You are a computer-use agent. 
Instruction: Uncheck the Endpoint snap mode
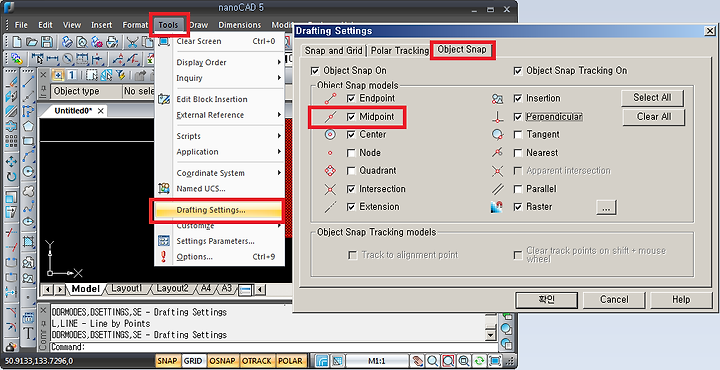point(351,98)
